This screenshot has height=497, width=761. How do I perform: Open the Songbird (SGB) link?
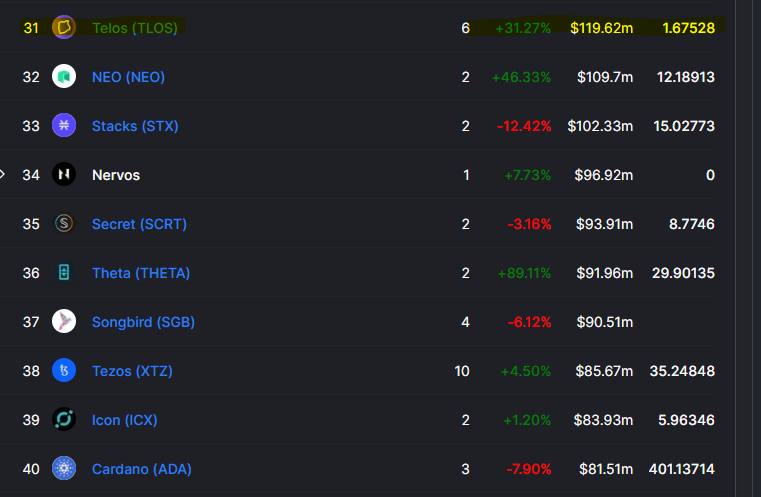coord(143,322)
